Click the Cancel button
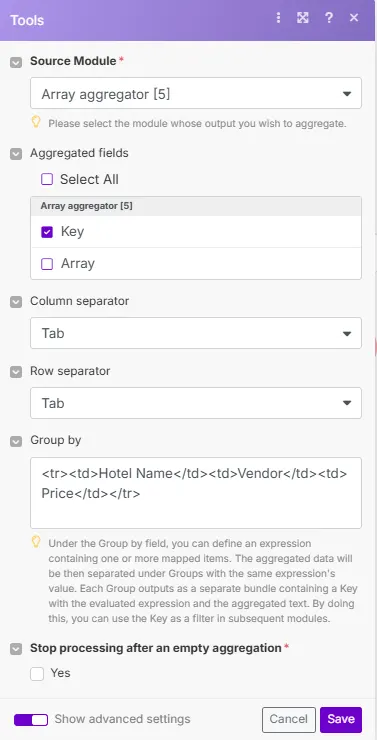 (289, 720)
